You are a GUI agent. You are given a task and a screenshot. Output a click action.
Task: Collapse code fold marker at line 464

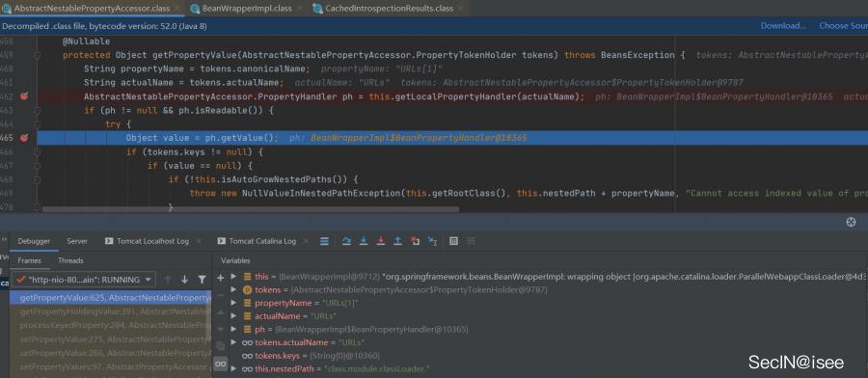37,124
